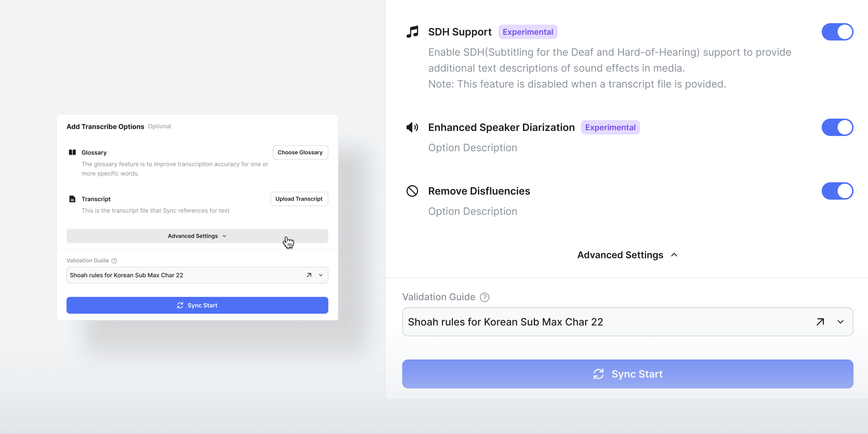Collapse Advanced Settings in the large panel
This screenshot has height=434, width=868.
click(x=627, y=255)
